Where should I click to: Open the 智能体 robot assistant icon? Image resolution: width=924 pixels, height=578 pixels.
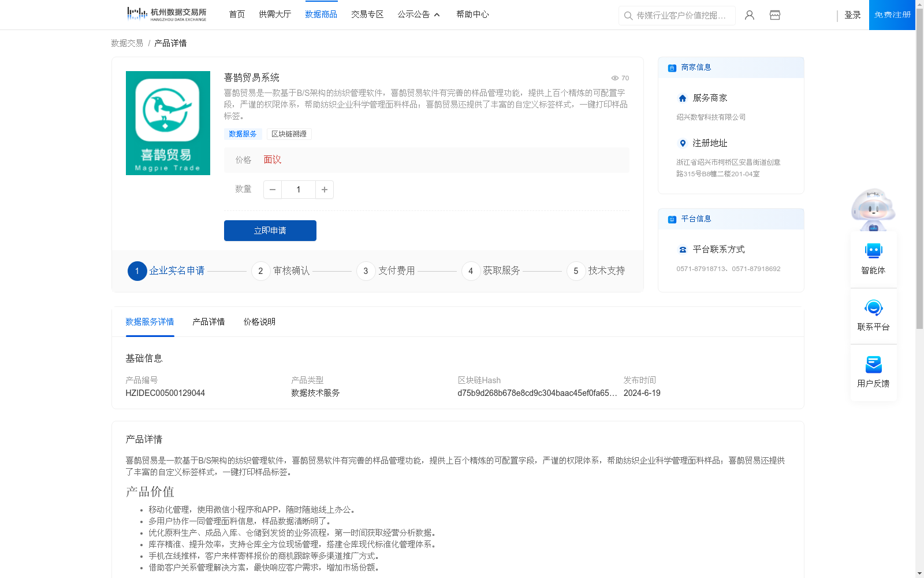point(873,251)
